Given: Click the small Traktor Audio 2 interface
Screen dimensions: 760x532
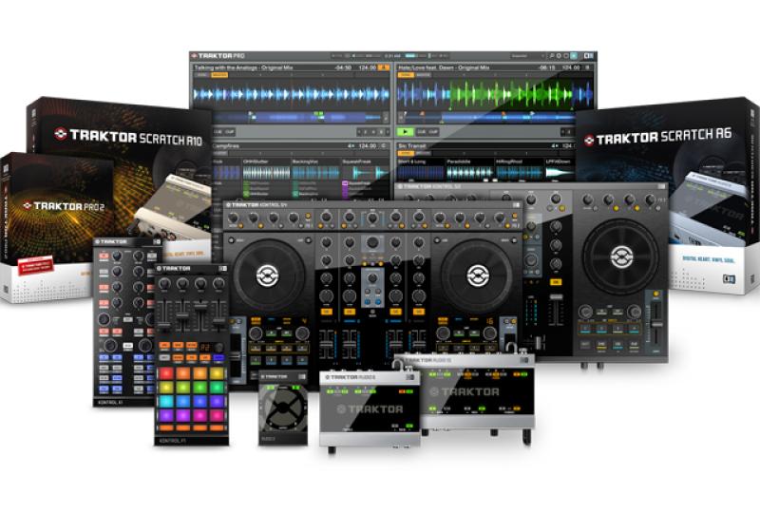Looking at the screenshot, I should click(x=283, y=408).
